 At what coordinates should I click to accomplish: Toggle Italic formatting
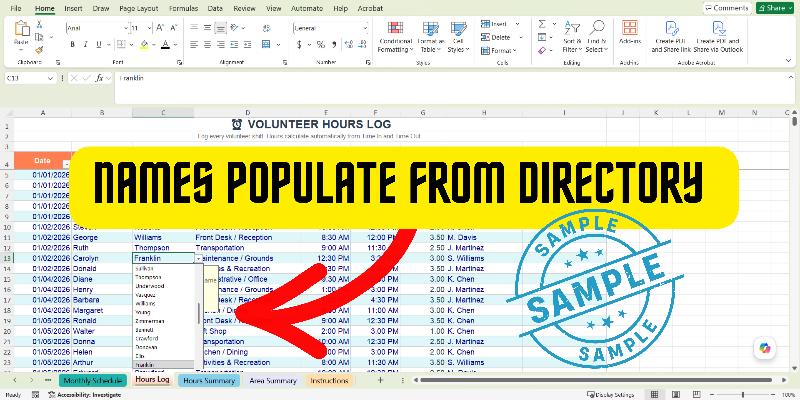click(x=86, y=44)
